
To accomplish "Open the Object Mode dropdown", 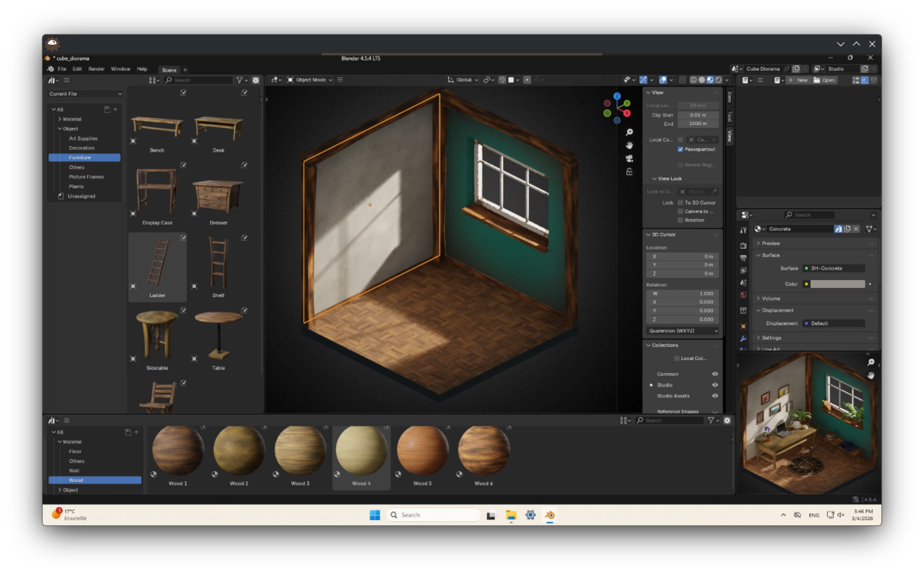I will [310, 79].
